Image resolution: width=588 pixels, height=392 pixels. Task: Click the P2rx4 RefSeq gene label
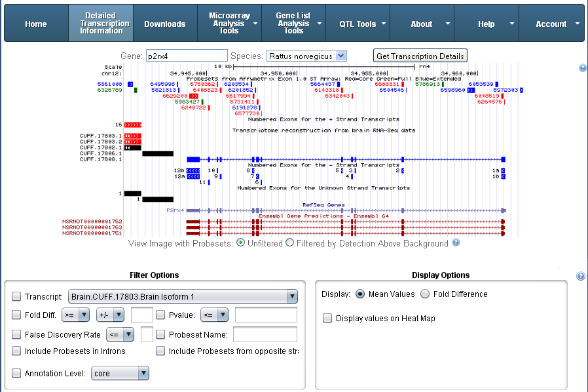pyautogui.click(x=175, y=210)
